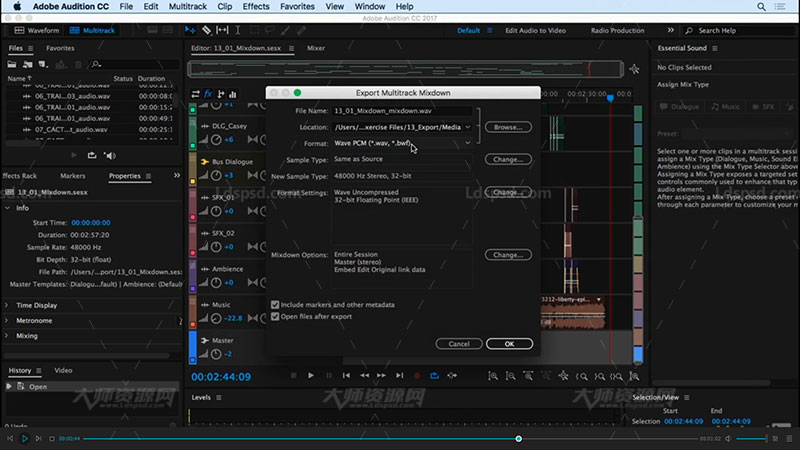
Task: Click Zoom In Time icon
Action: point(528,376)
